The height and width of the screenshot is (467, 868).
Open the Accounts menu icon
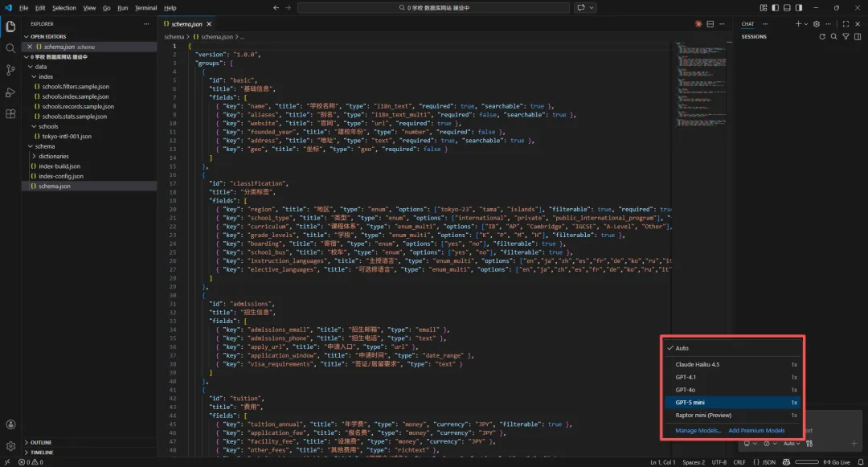[x=10, y=424]
